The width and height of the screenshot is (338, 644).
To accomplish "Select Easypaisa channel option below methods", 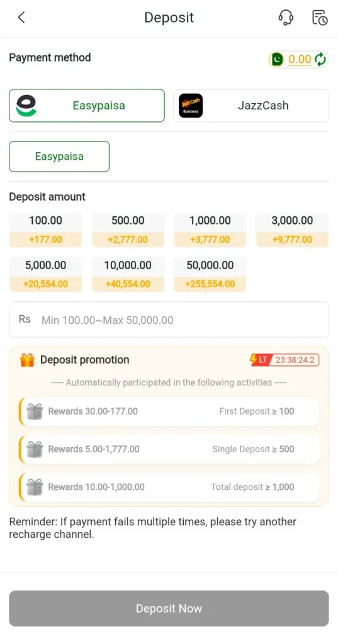I will point(59,157).
